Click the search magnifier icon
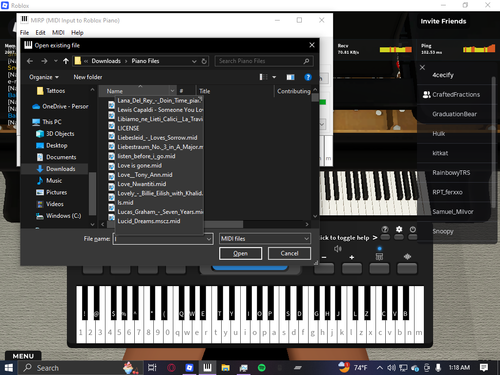Image resolution: width=500 pixels, height=375 pixels. click(306, 61)
